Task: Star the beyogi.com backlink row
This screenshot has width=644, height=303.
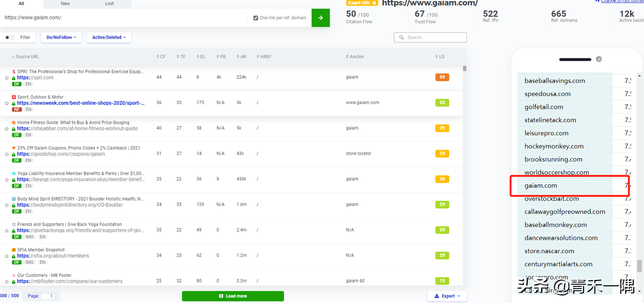Action: click(x=7, y=180)
